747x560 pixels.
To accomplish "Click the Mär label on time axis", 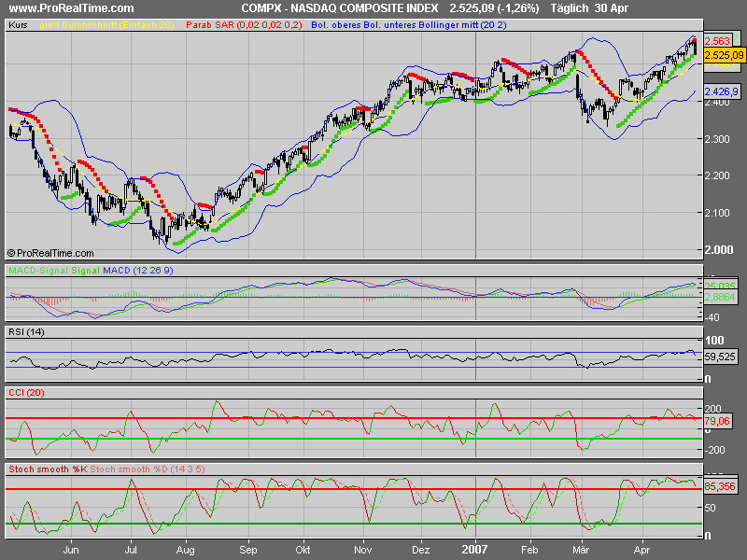I will click(581, 550).
